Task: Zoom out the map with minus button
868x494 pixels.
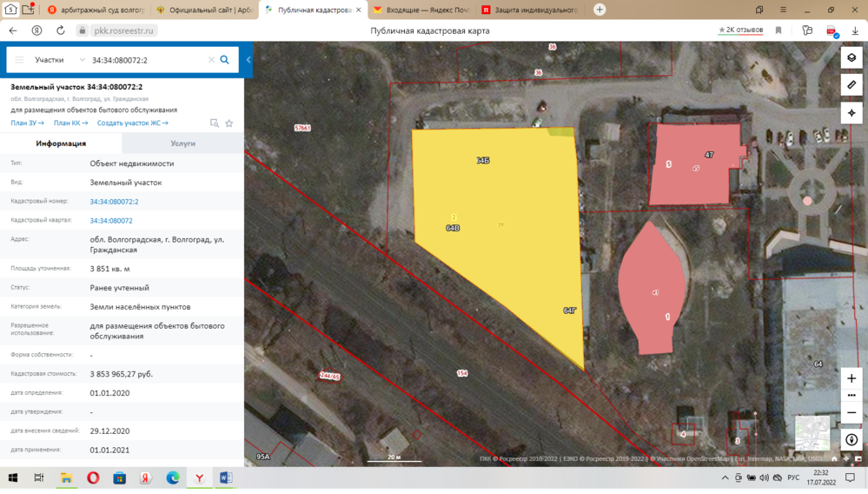Action: point(851,413)
